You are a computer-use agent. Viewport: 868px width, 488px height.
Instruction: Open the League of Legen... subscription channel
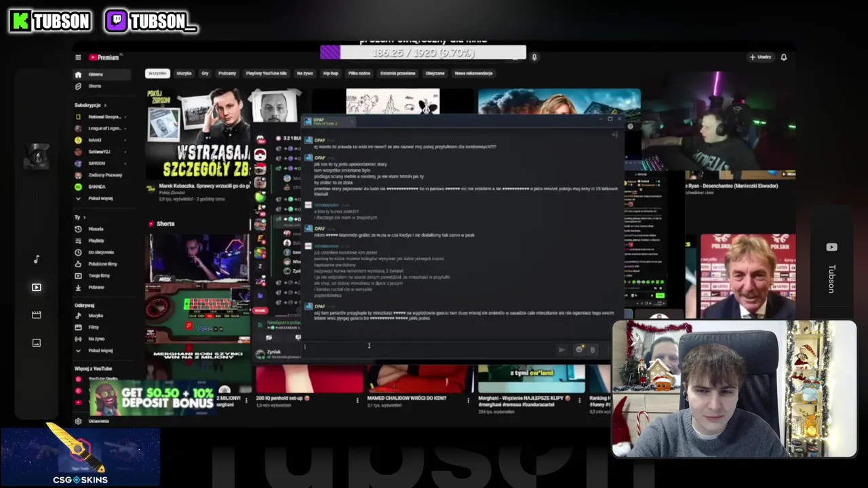tap(100, 128)
